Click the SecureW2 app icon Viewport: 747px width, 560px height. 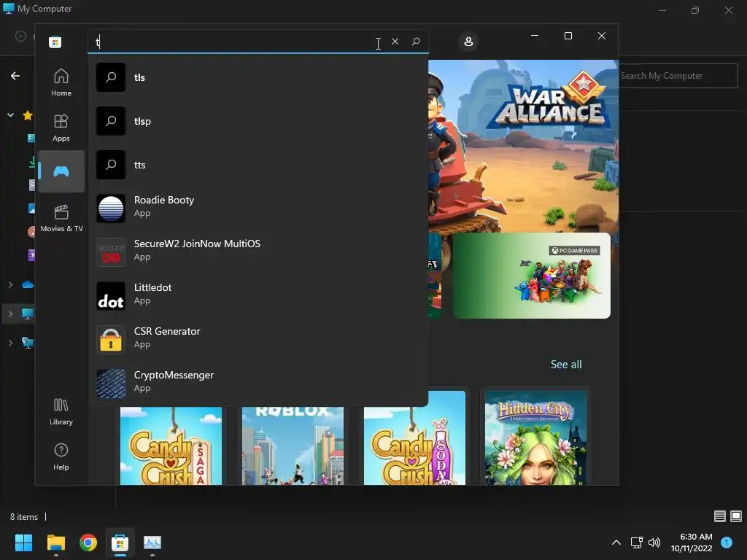[111, 252]
